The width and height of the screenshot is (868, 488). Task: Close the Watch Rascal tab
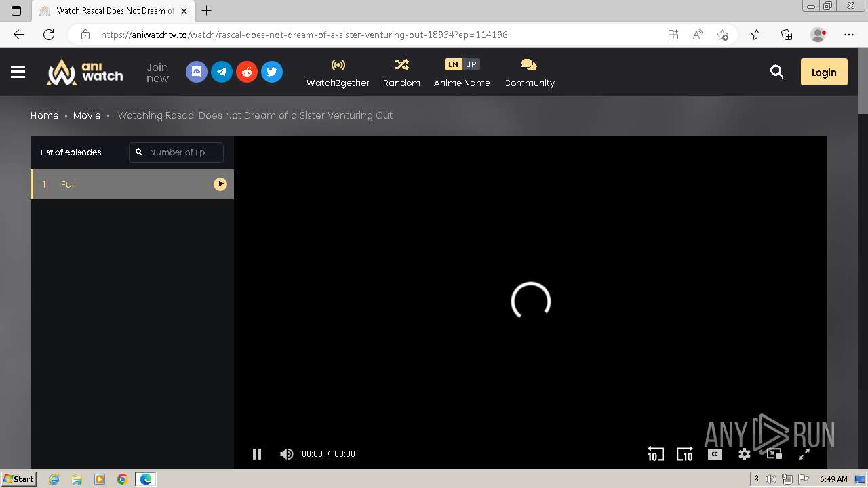point(184,11)
